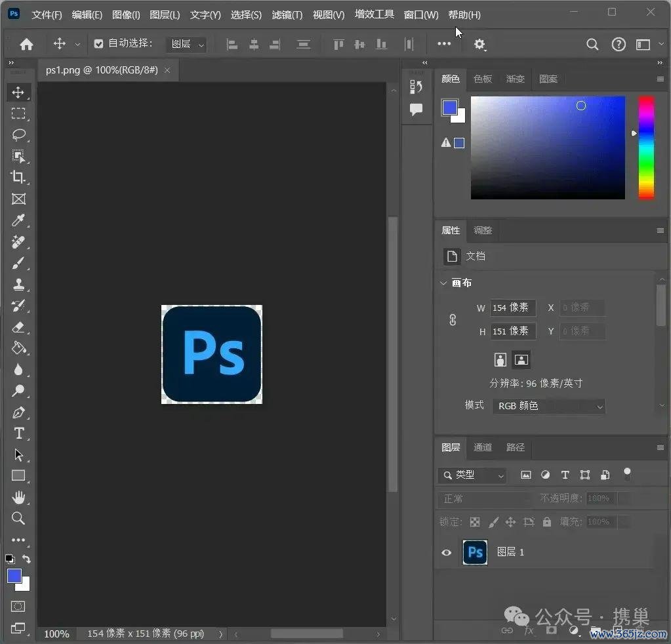Click align left edges icon
Screen dimensions: 671x644
(232, 44)
